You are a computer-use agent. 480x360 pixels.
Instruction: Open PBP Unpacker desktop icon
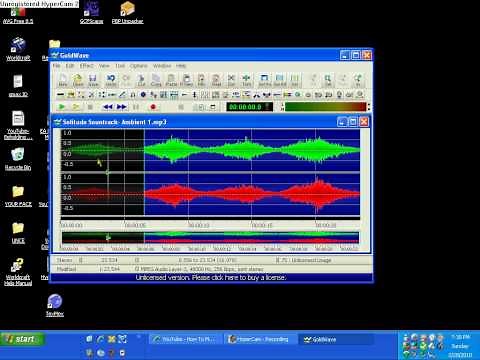click(127, 13)
